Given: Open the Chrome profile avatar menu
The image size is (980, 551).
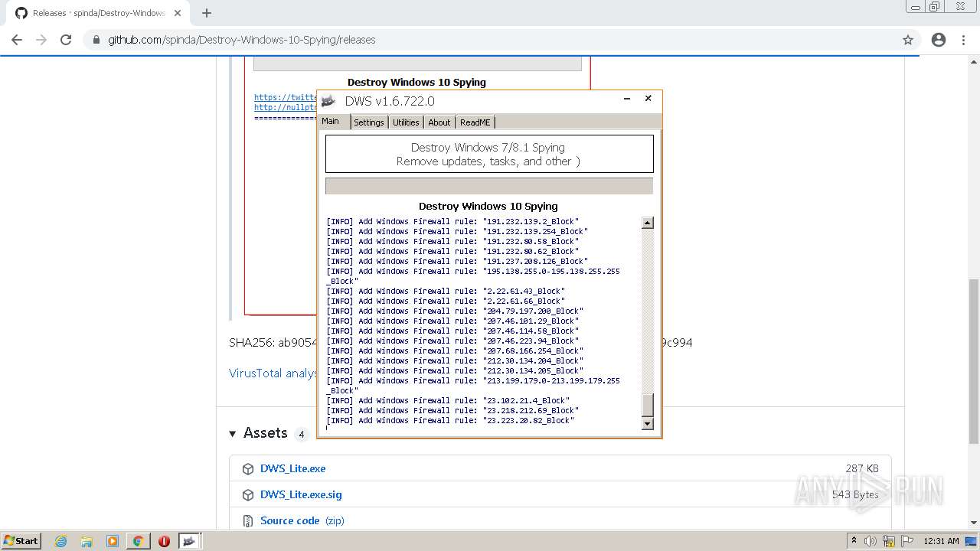Looking at the screenshot, I should pos(939,40).
